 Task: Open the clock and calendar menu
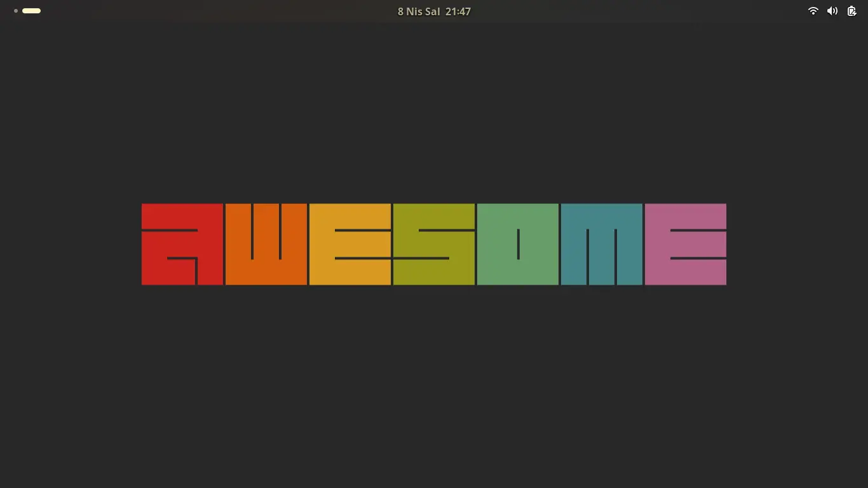tap(434, 11)
